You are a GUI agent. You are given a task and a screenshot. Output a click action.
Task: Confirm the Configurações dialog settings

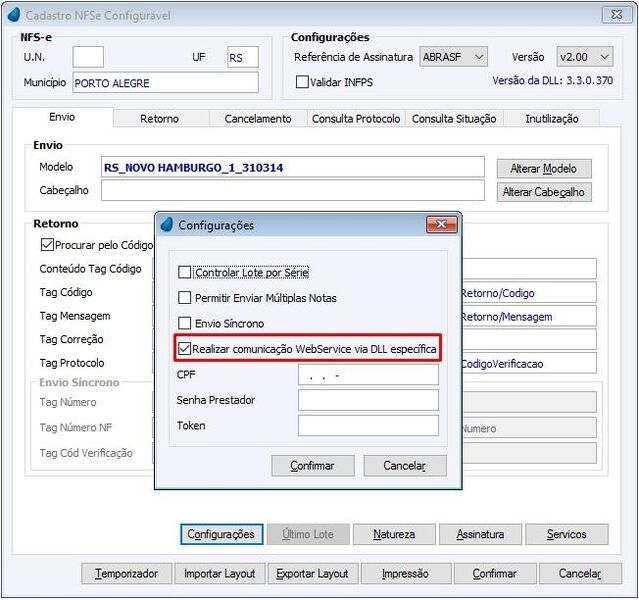[x=313, y=465]
